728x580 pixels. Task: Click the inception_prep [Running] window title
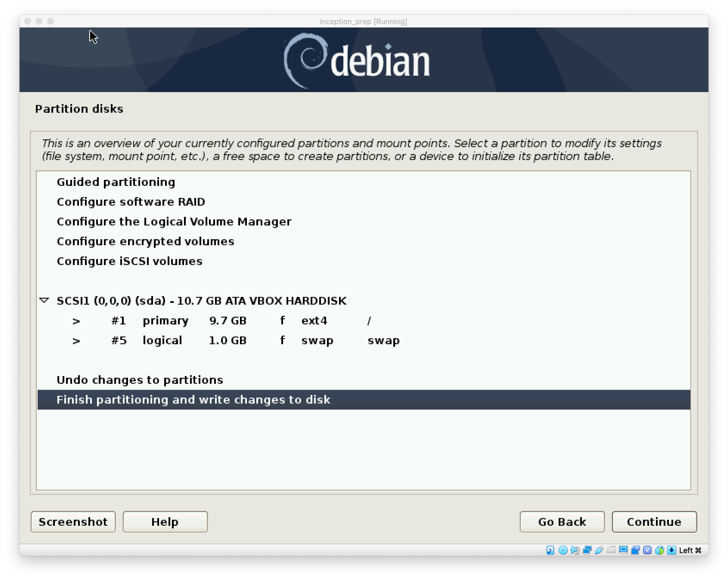coord(363,22)
